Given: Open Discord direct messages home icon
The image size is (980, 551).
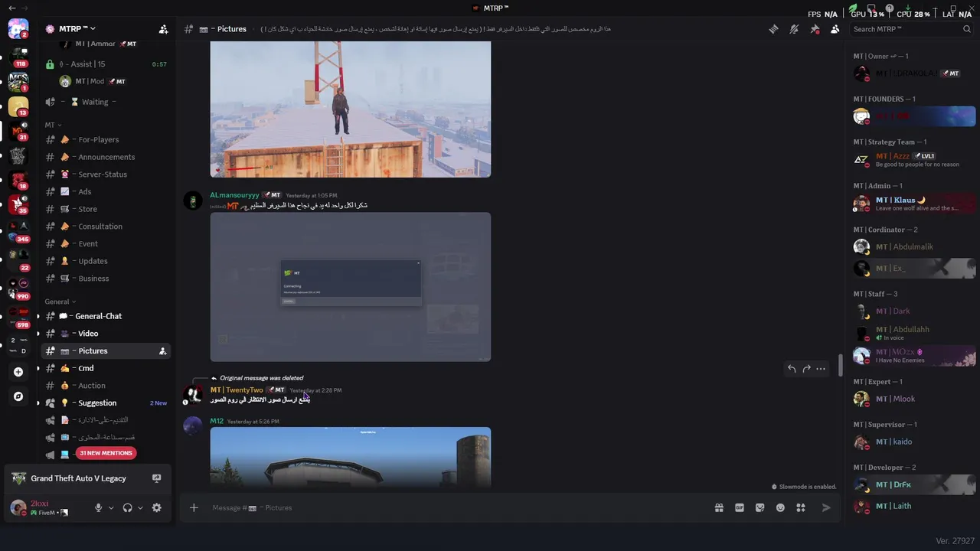Looking at the screenshot, I should [18, 30].
